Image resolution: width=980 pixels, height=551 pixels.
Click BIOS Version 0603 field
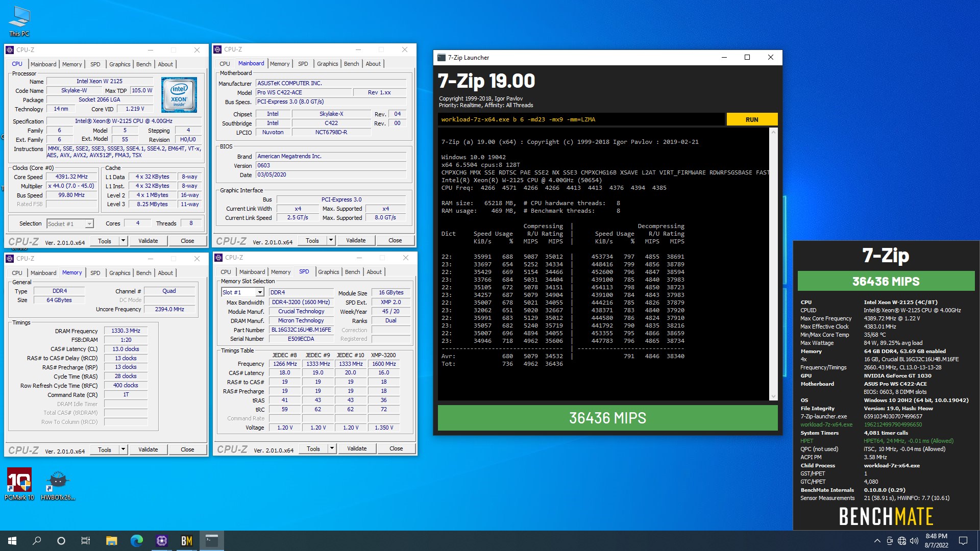click(331, 166)
